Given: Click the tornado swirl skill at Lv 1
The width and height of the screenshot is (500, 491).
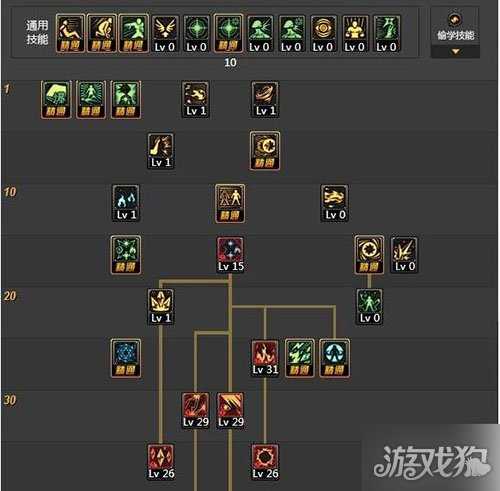Looking at the screenshot, I should 265,99.
